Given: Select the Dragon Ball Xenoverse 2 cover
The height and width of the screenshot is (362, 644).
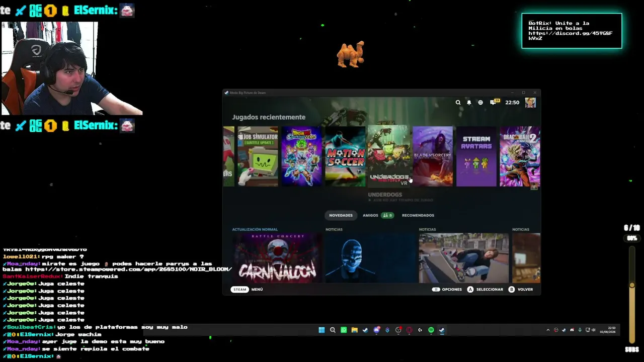Looking at the screenshot, I should pos(520,156).
